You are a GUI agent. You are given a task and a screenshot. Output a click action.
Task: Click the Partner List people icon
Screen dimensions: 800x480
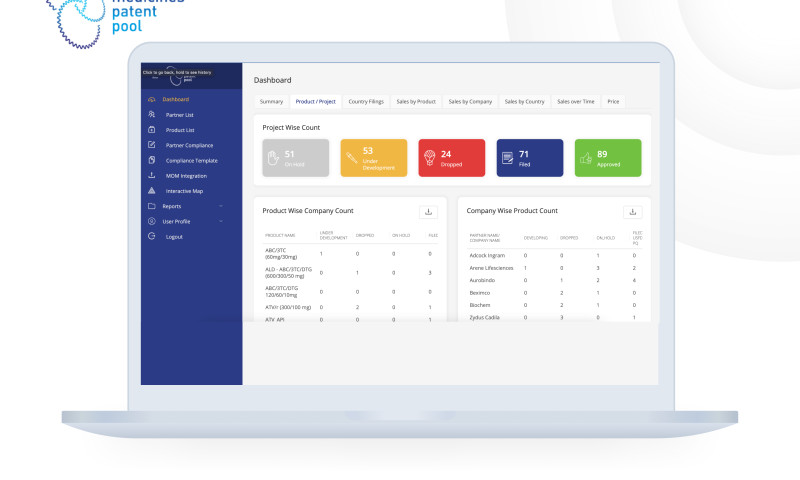(x=151, y=115)
